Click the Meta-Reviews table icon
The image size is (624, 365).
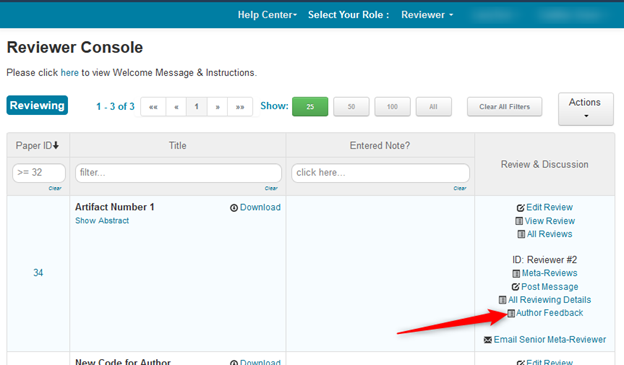click(516, 273)
